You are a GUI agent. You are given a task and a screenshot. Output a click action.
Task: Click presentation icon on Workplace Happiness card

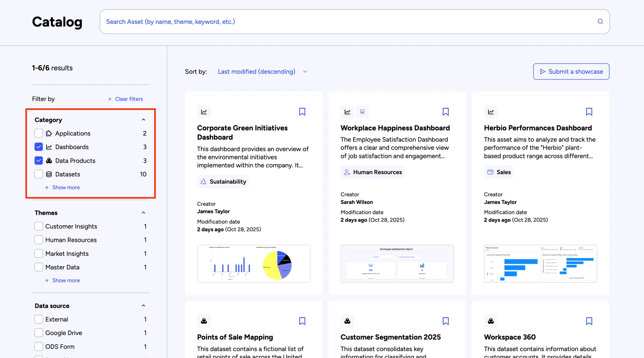point(362,112)
